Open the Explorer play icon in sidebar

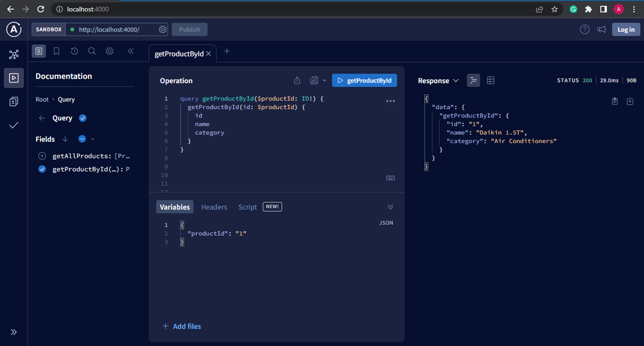(x=14, y=78)
